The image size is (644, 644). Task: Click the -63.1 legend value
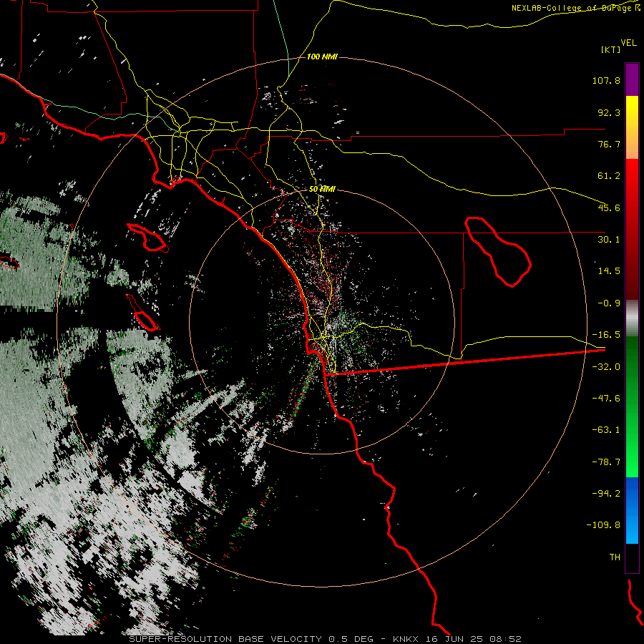[x=606, y=430]
